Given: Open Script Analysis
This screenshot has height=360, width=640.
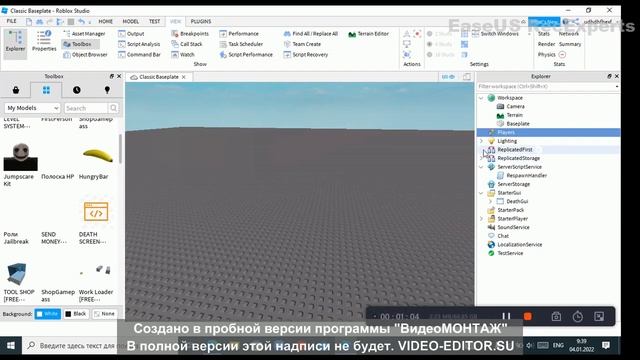Looking at the screenshot, I should pos(139,44).
